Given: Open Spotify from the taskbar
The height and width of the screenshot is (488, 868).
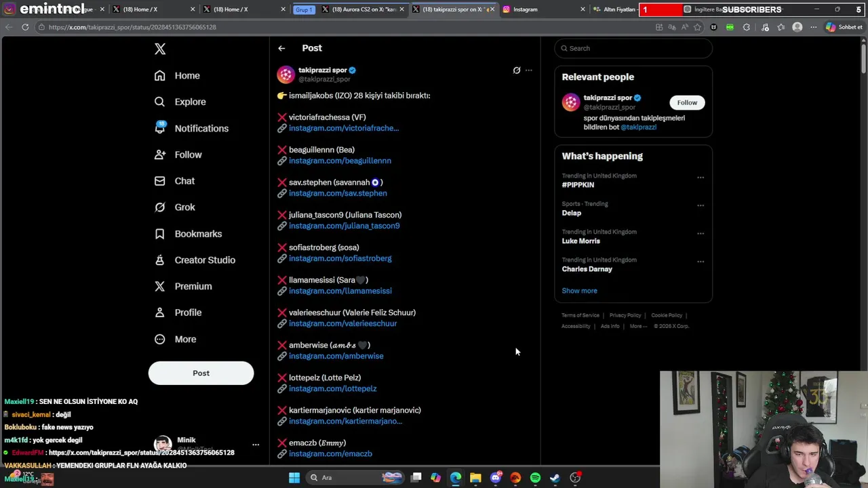Looking at the screenshot, I should pyautogui.click(x=535, y=478).
